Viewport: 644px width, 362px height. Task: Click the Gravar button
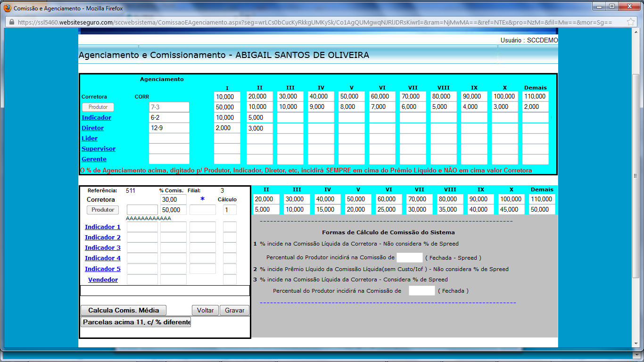tap(234, 310)
